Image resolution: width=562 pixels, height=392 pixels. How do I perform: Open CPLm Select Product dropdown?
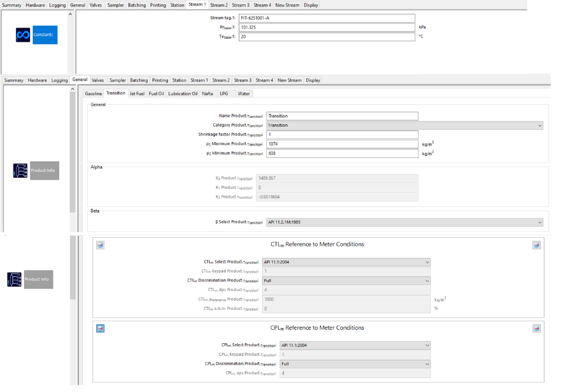point(355,345)
